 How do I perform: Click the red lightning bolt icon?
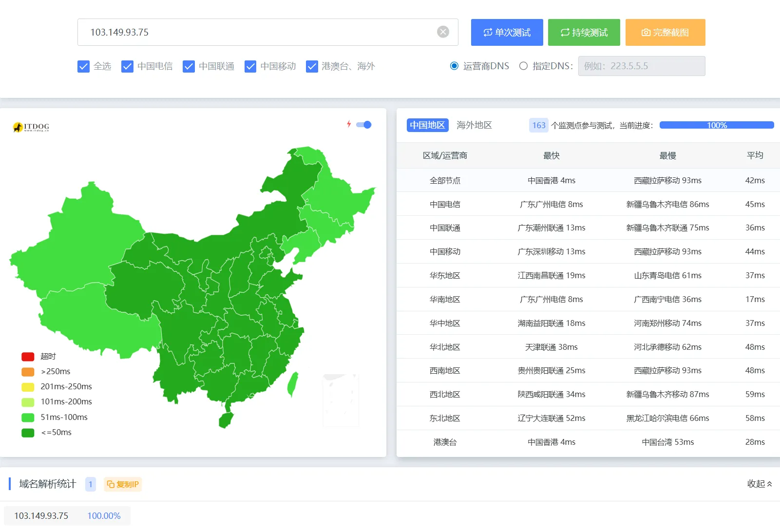349,124
